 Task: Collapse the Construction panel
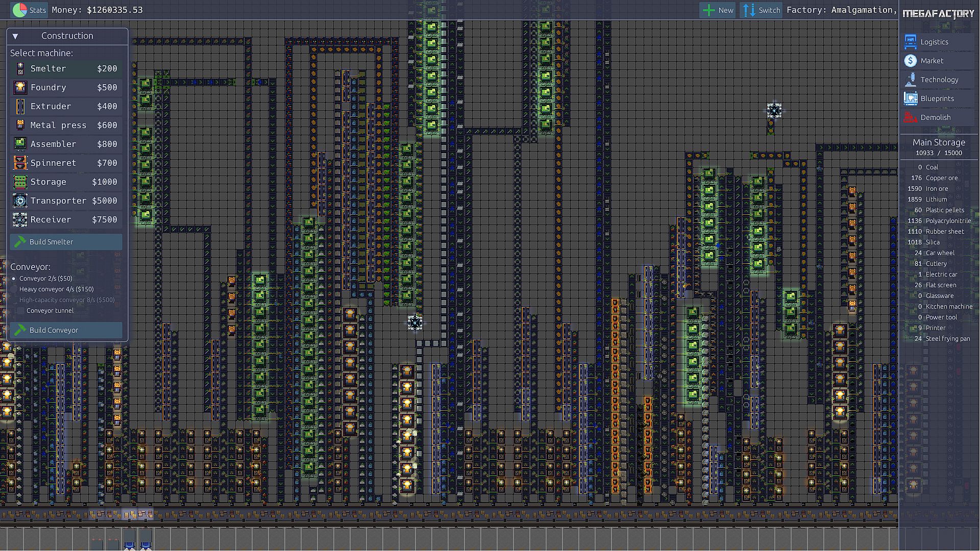point(15,36)
